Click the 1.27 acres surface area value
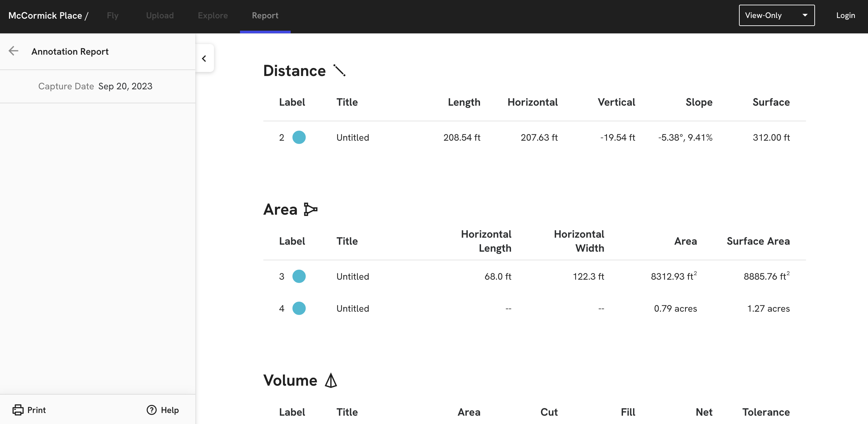This screenshot has height=424, width=868. point(769,308)
